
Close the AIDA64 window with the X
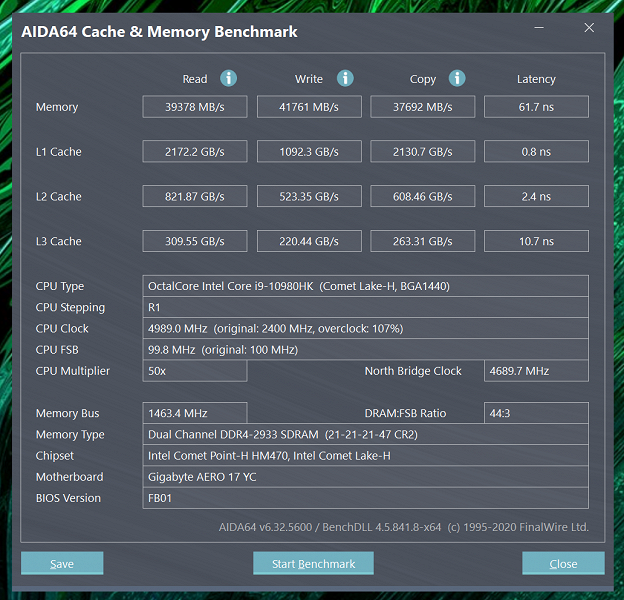point(589,27)
